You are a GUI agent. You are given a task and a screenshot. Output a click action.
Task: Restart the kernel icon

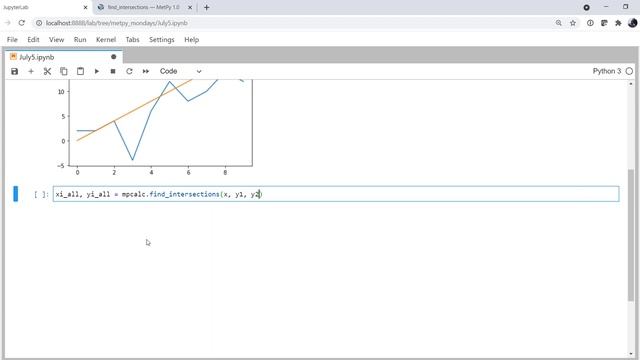point(129,71)
